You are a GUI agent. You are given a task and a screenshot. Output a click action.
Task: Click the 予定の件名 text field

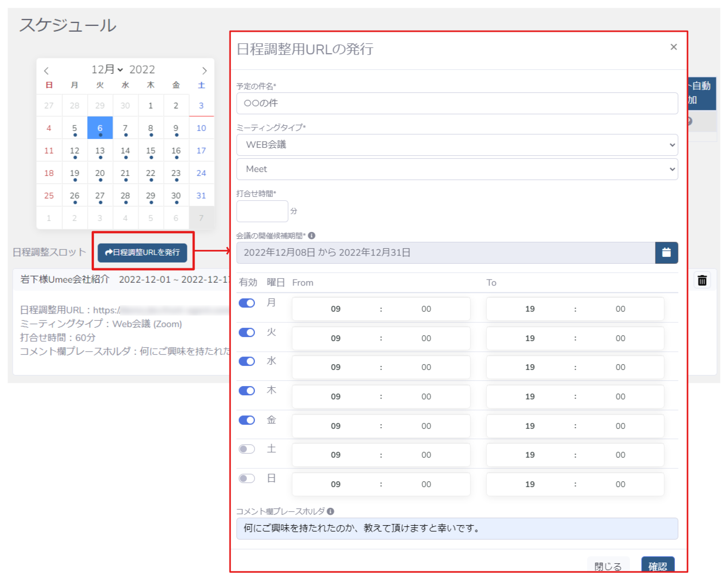click(457, 103)
